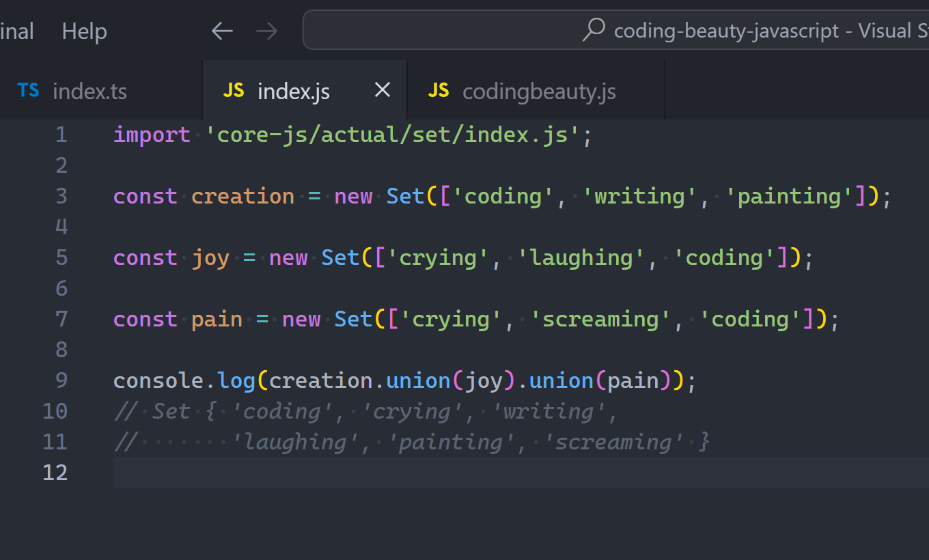This screenshot has height=560, width=929.
Task: Place cursor on empty line 12
Action: coord(521,473)
